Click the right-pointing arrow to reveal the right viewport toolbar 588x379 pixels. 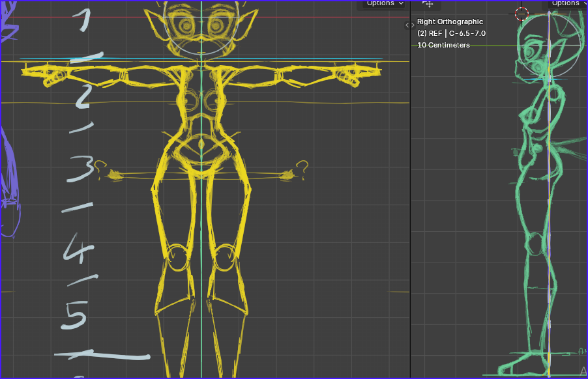coord(413,25)
